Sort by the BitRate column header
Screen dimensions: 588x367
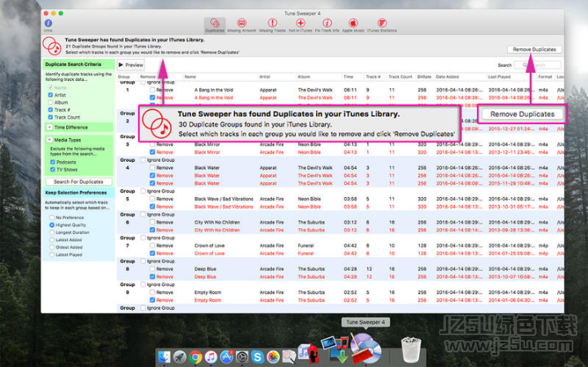coord(424,77)
